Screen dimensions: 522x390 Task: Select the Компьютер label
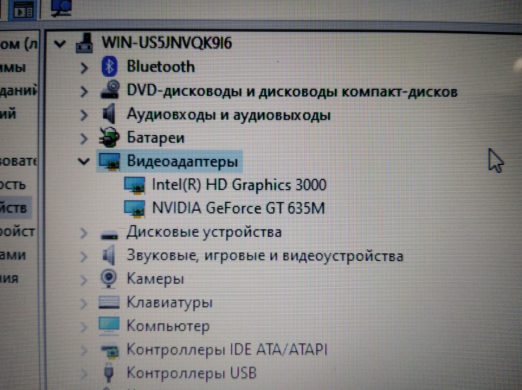[x=168, y=326]
